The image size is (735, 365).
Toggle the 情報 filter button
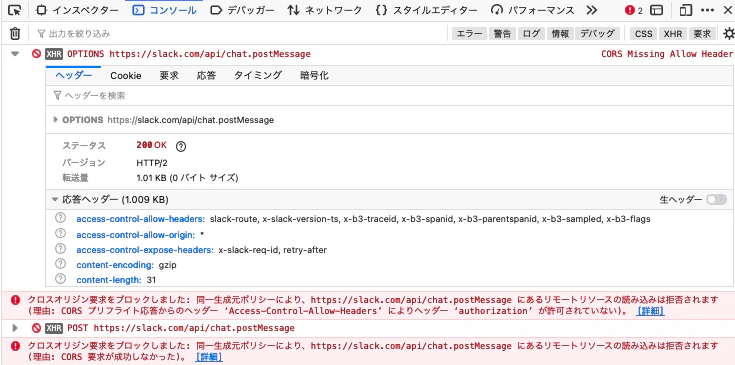[x=560, y=33]
